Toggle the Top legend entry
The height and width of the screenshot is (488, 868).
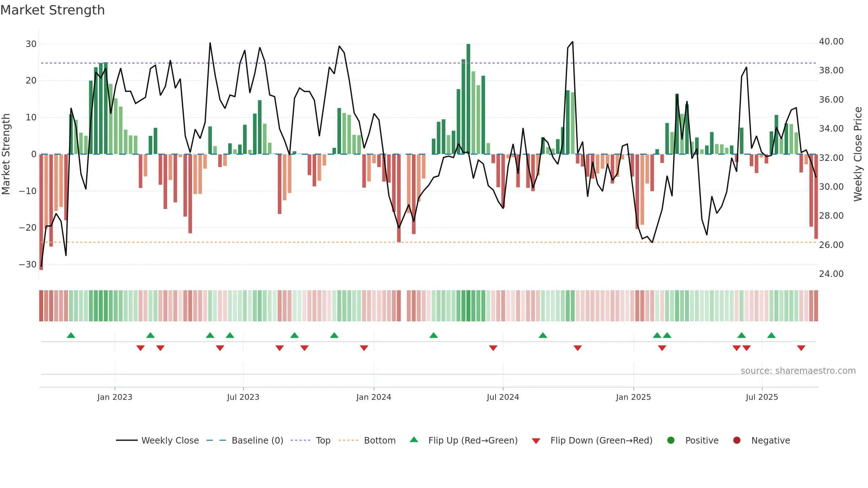(x=311, y=440)
